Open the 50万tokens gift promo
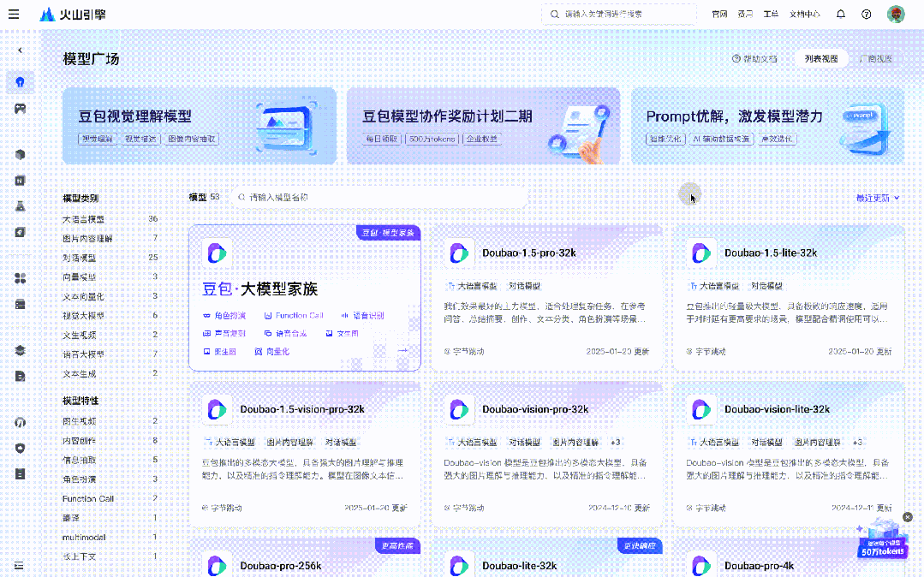The height and width of the screenshot is (577, 924). pos(881,538)
